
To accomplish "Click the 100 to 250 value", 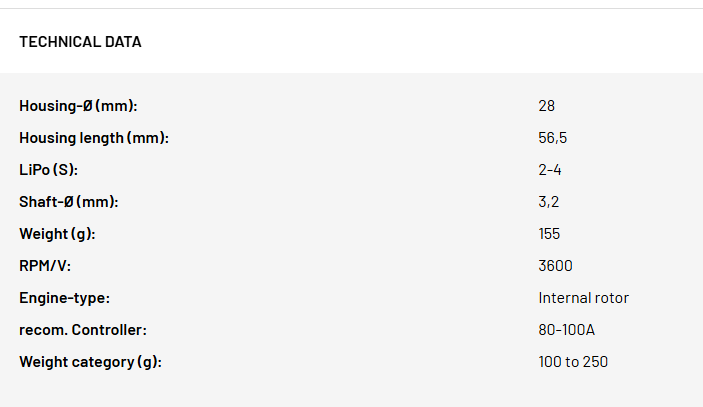I will pyautogui.click(x=573, y=362).
